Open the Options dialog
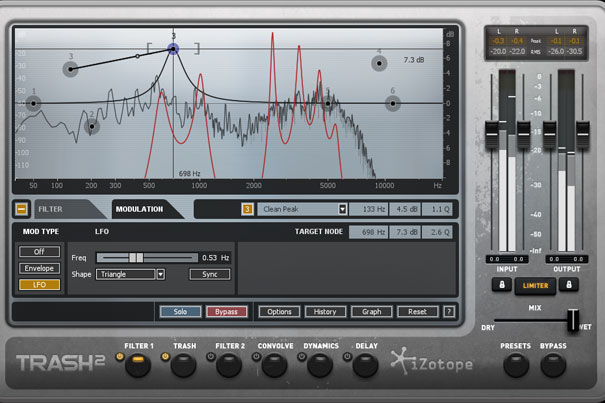The height and width of the screenshot is (403, 605). click(x=279, y=312)
